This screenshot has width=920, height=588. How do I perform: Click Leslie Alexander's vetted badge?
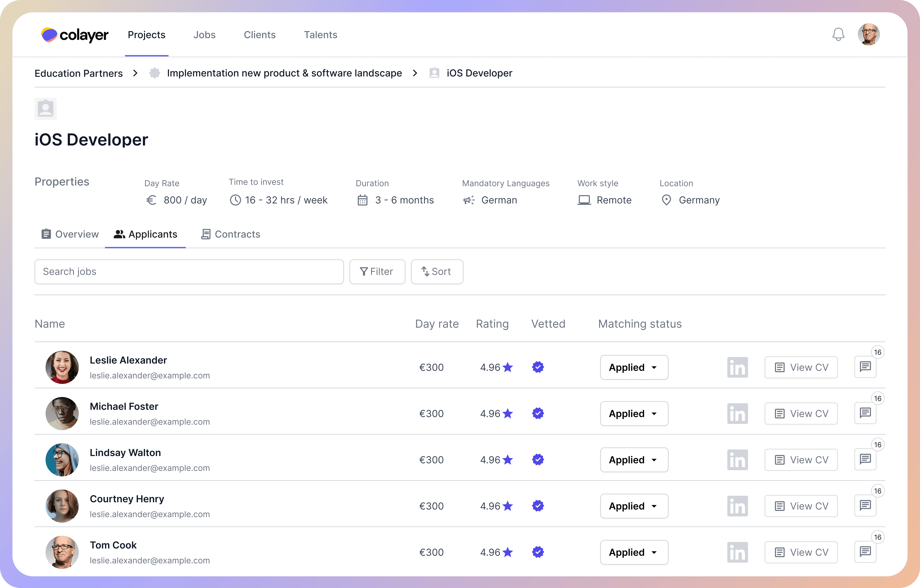(x=538, y=367)
